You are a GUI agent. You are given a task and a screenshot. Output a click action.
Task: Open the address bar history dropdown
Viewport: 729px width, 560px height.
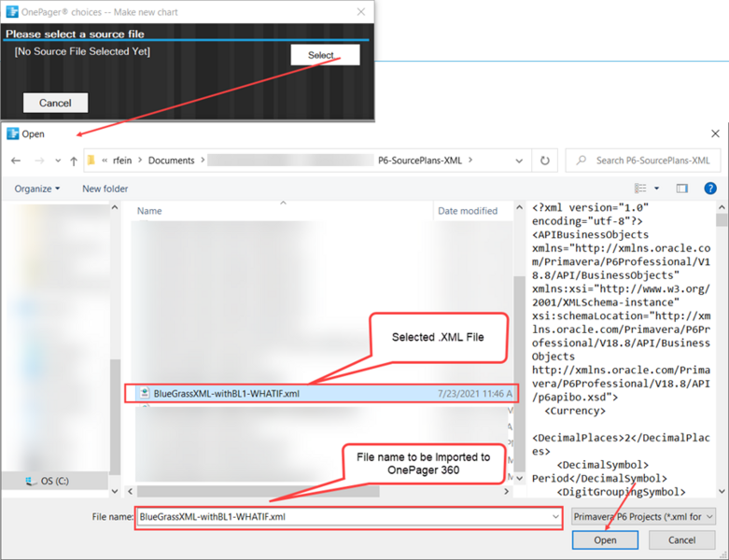click(519, 161)
